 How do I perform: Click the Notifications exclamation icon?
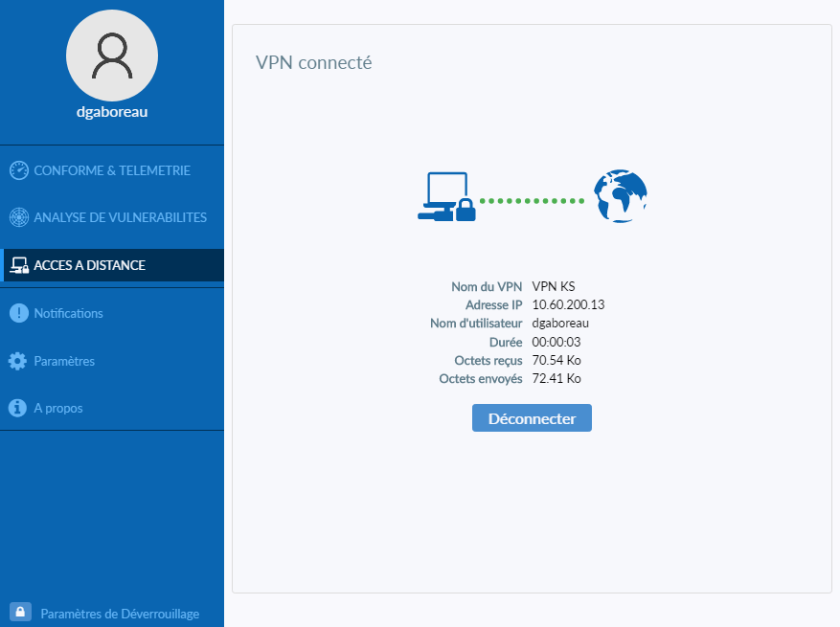tap(17, 313)
